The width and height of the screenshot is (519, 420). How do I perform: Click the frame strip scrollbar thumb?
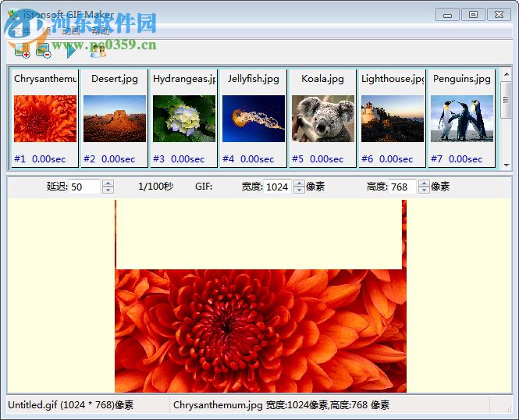tap(507, 100)
